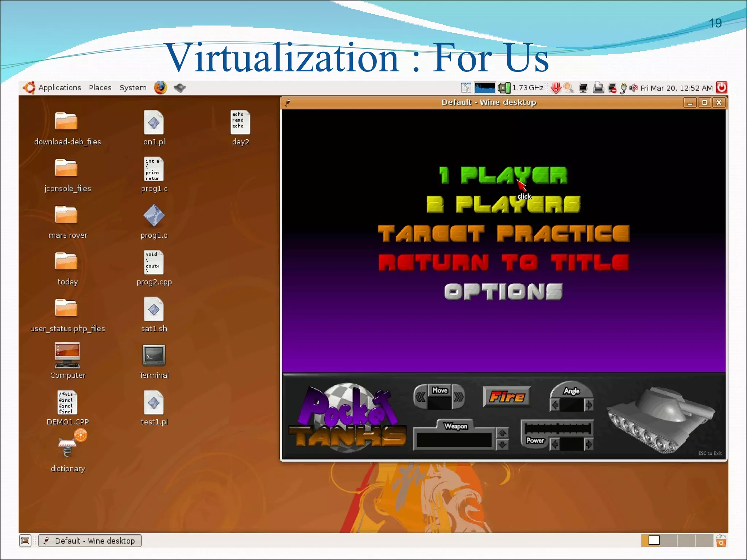Choose 2 PLAYERS in game menu
The height and width of the screenshot is (560, 747).
point(503,204)
